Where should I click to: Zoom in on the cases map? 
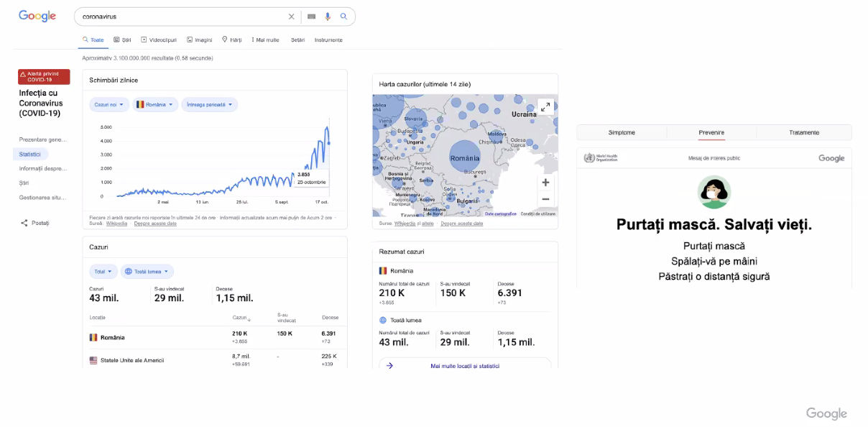point(545,183)
